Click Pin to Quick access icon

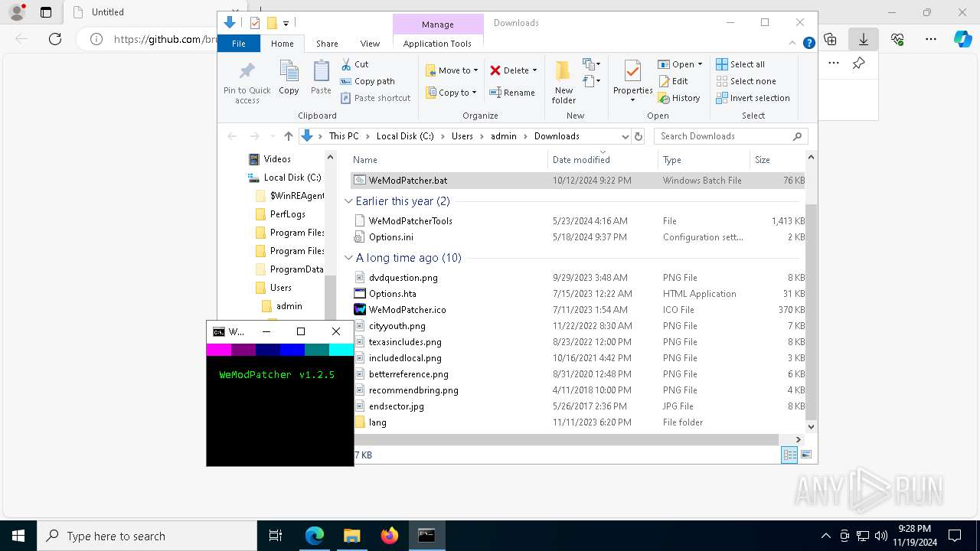(247, 71)
